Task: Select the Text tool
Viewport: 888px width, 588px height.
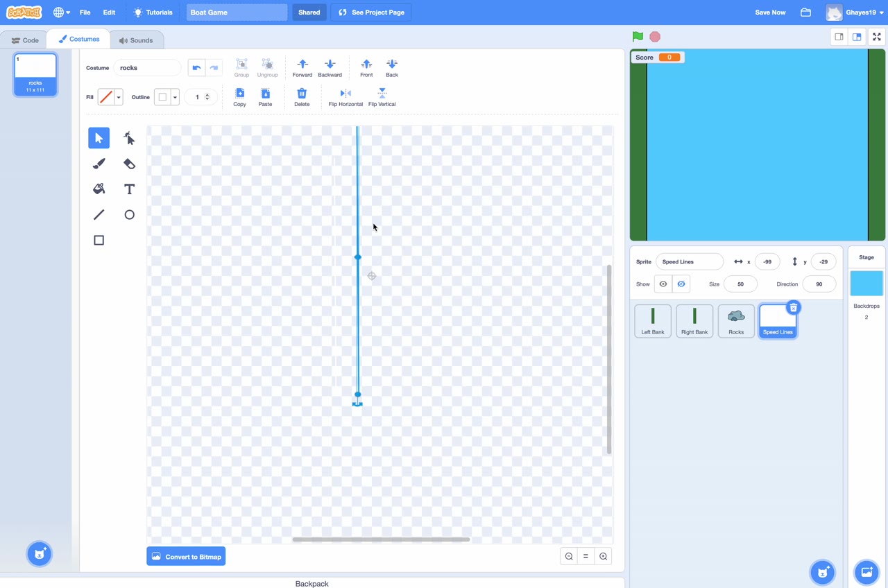Action: [x=129, y=189]
